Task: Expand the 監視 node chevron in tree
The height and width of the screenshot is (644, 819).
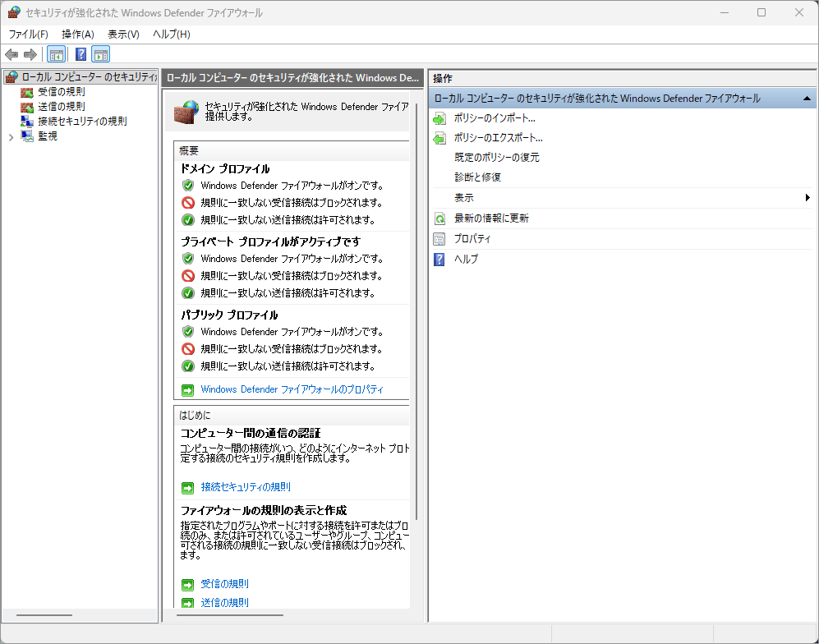Action: click(x=11, y=137)
